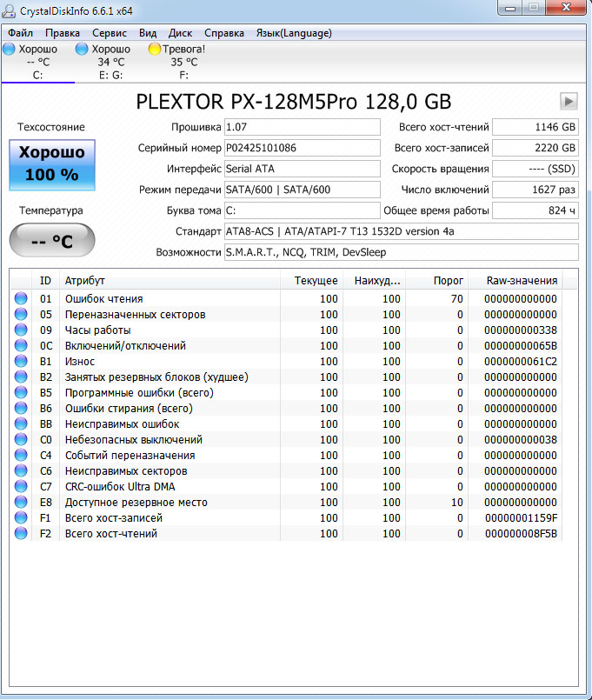Click the transfer mode field SATA/600 | SATA/600
The height and width of the screenshot is (700, 592).
[x=303, y=190]
